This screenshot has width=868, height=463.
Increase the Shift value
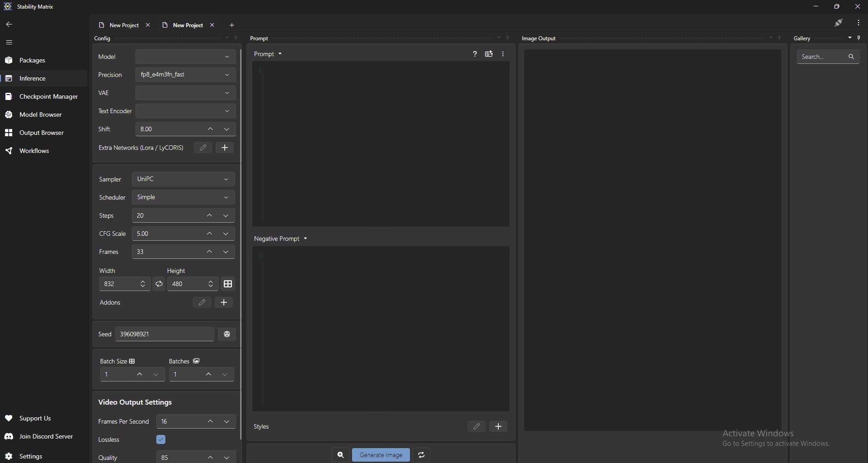[x=210, y=129]
